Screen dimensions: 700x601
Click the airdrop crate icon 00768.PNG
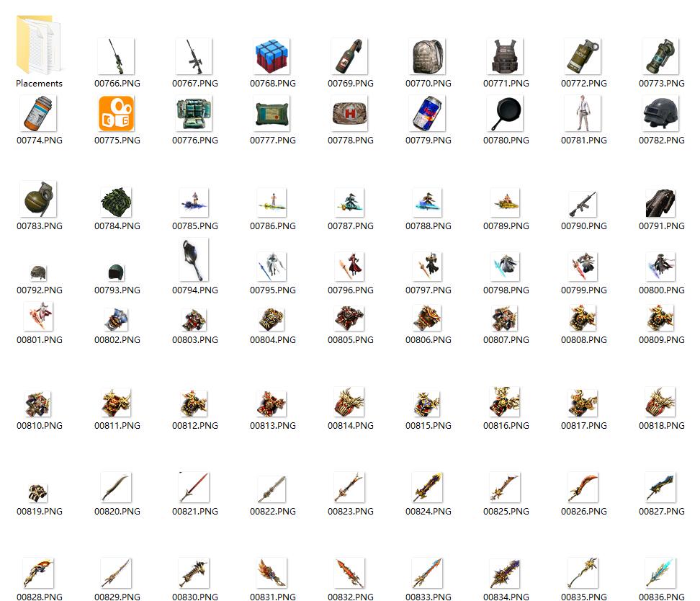[272, 56]
